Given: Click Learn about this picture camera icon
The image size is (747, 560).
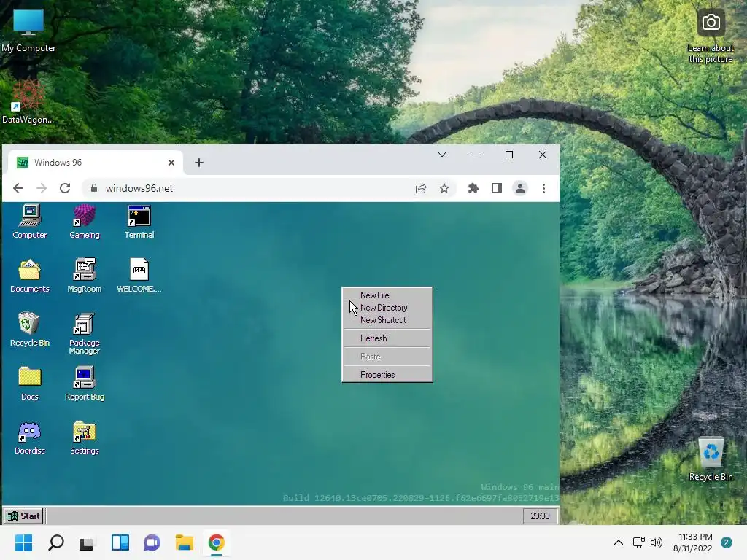Looking at the screenshot, I should pos(711,23).
